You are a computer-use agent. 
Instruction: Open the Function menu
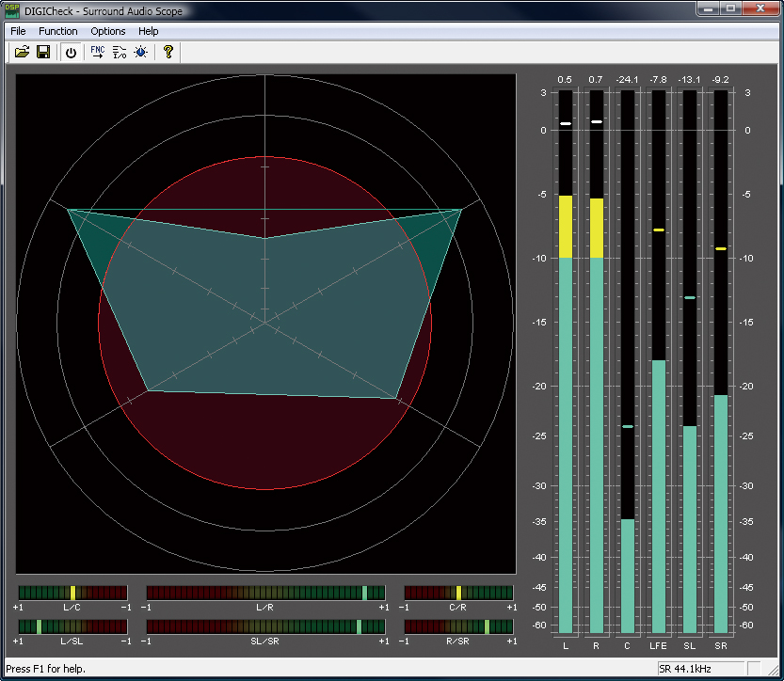click(58, 31)
